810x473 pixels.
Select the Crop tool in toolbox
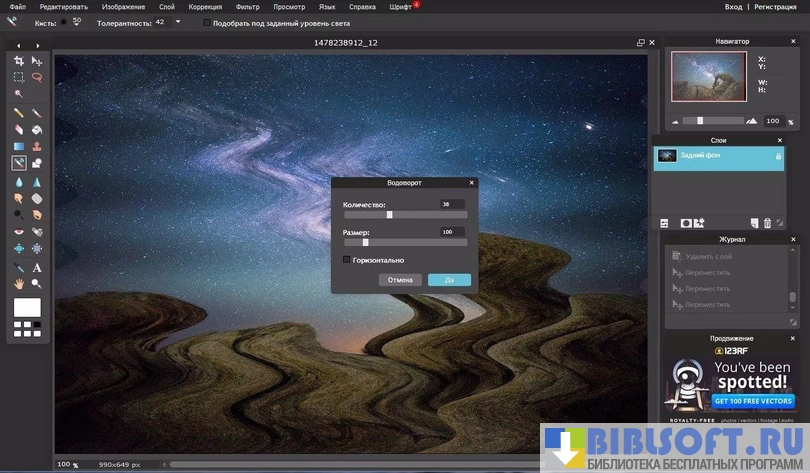pyautogui.click(x=18, y=61)
